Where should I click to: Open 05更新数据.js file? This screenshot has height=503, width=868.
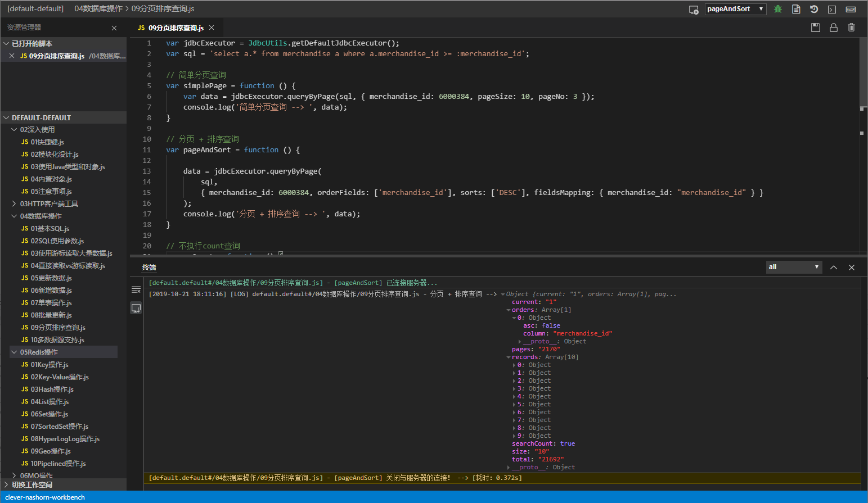(x=51, y=278)
